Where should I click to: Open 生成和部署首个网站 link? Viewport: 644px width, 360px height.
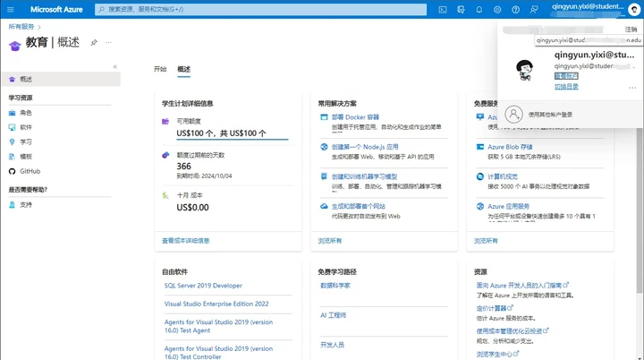(x=359, y=206)
